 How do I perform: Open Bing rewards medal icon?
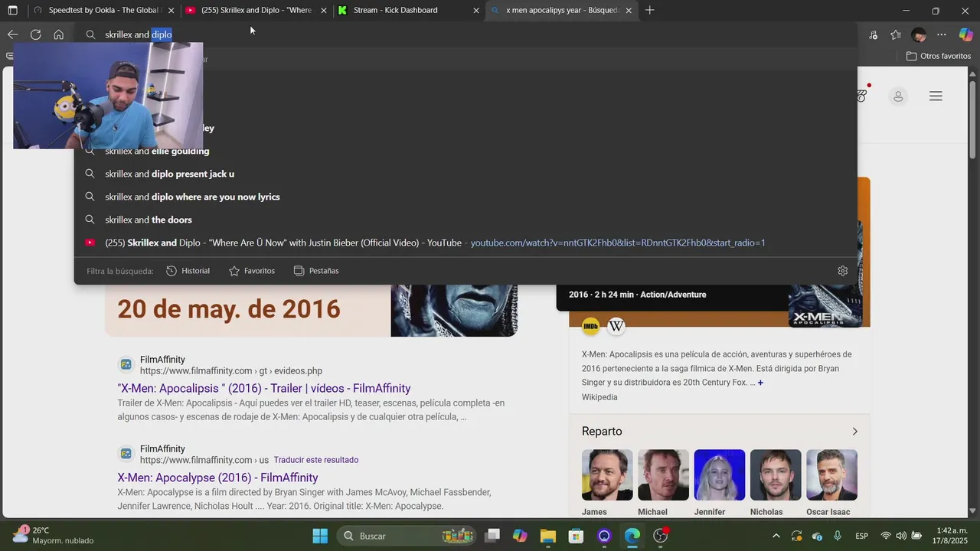[862, 96]
